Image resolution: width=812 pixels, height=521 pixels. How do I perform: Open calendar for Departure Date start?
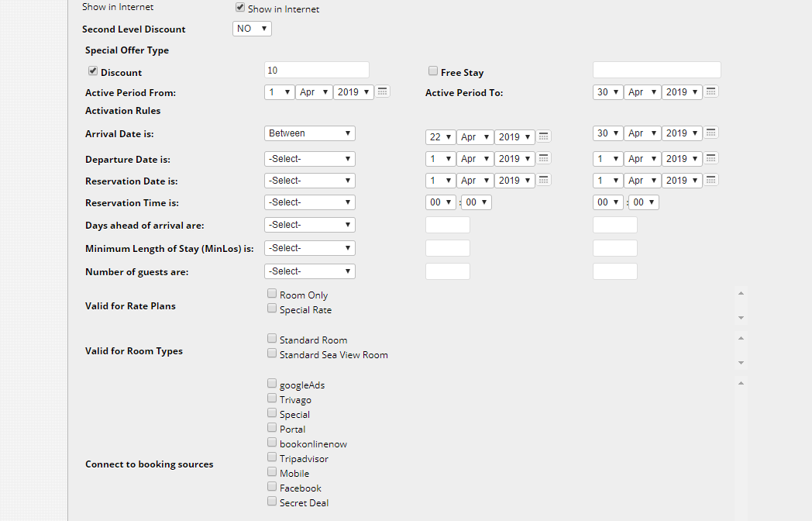coord(543,158)
